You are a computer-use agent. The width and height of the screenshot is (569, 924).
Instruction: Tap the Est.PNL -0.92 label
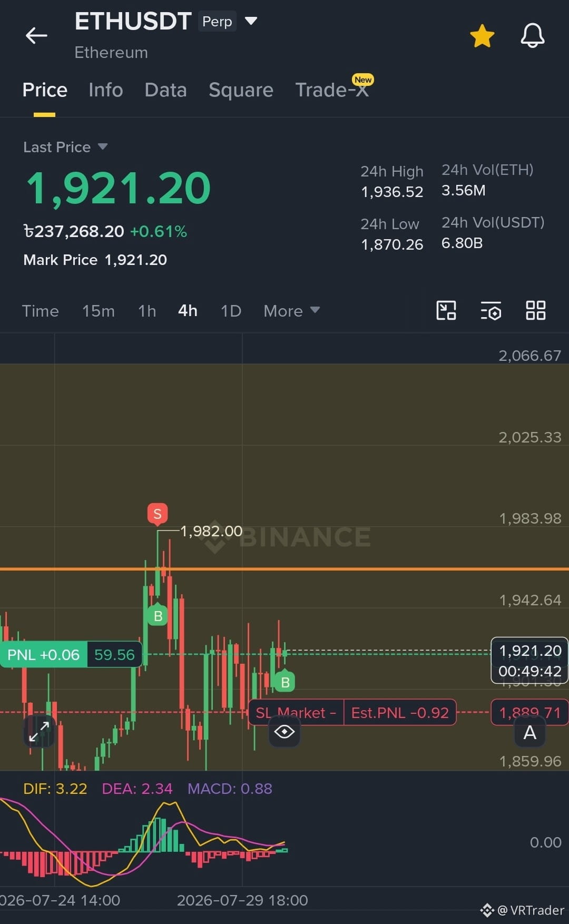pos(400,713)
